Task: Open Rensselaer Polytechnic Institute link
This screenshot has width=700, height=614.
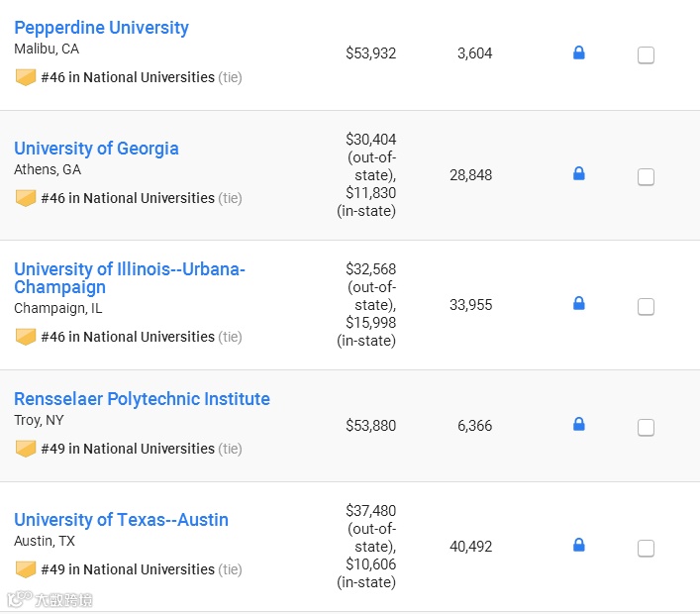Action: (142, 399)
